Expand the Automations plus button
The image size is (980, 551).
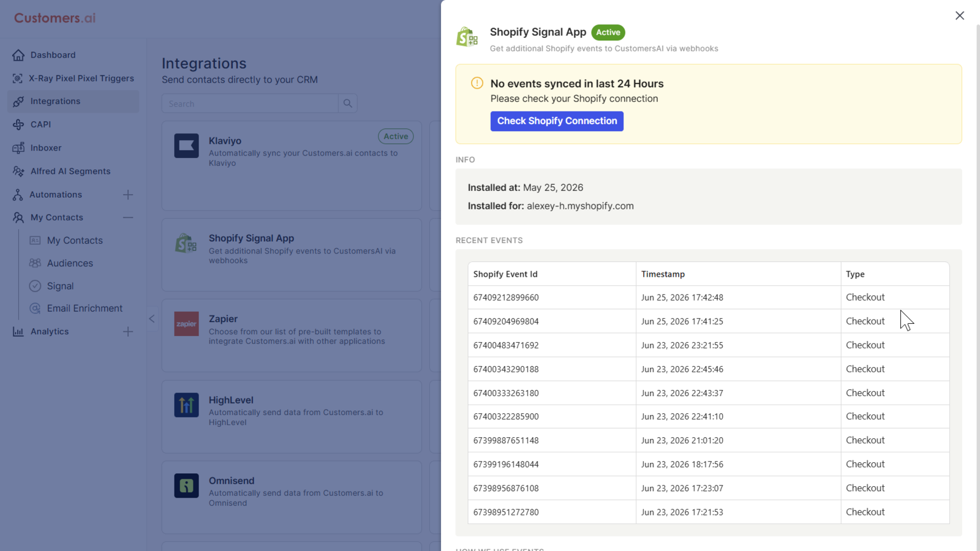click(128, 195)
